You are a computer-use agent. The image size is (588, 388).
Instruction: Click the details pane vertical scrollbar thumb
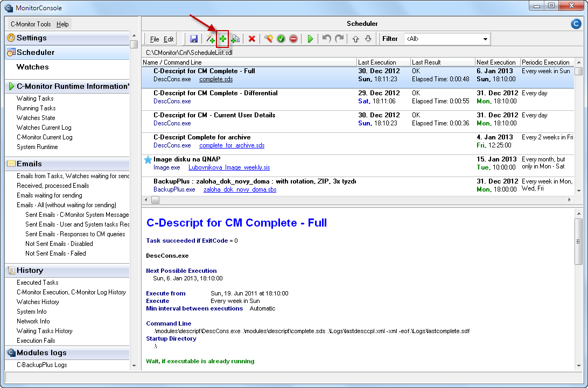coord(579,242)
